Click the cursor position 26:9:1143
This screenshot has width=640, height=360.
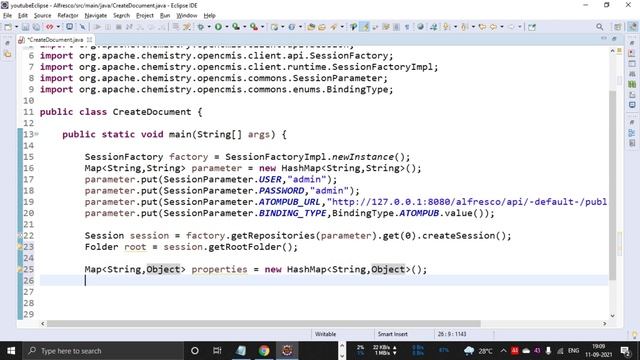tap(452, 334)
